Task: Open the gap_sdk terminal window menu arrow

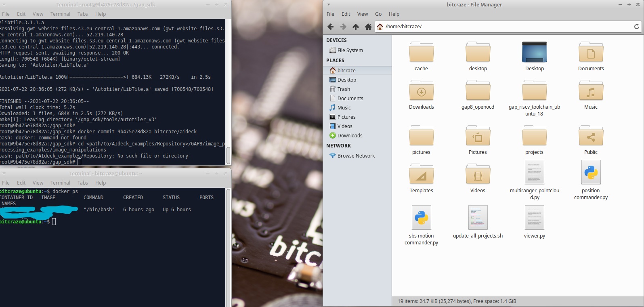Action: click(4, 4)
